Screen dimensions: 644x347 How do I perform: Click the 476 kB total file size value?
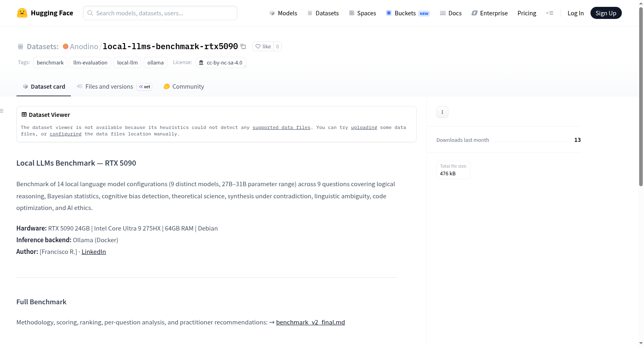pyautogui.click(x=448, y=174)
